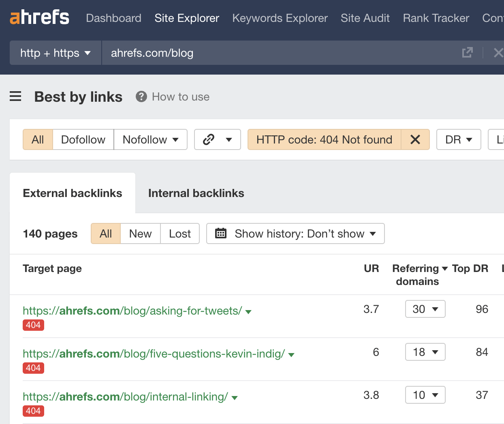504x424 pixels.
Task: Filter backlinks to Dofollow only
Action: pos(83,139)
